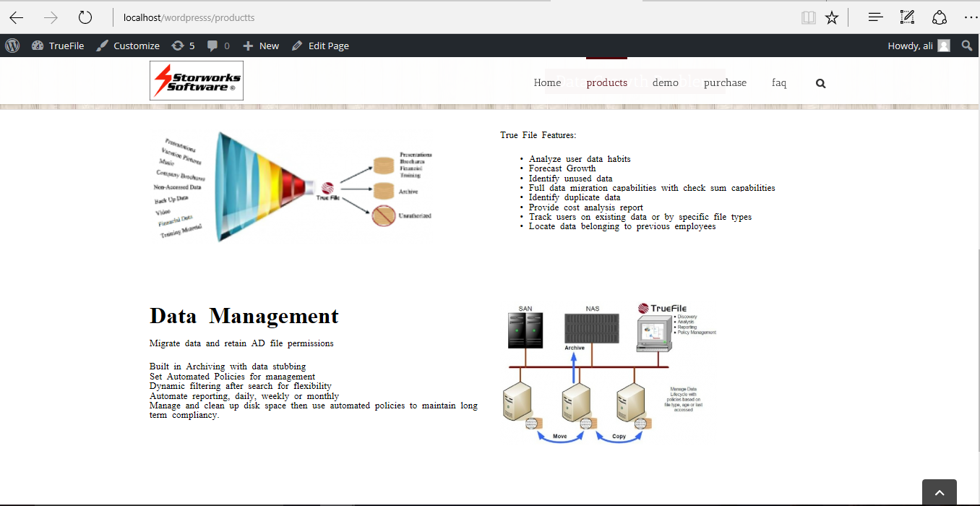980x506 pixels.
Task: Click the ali user avatar icon
Action: tap(944, 45)
